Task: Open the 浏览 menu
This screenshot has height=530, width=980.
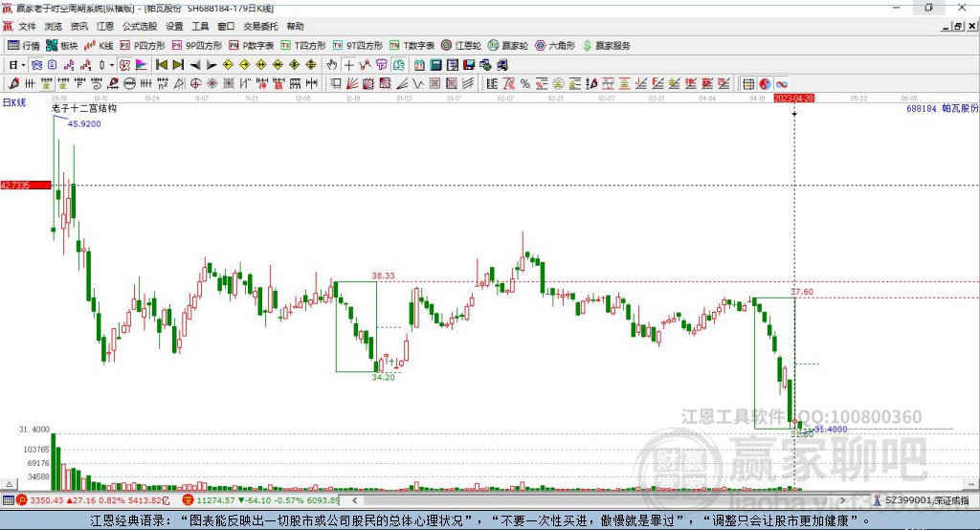Action: pos(54,26)
